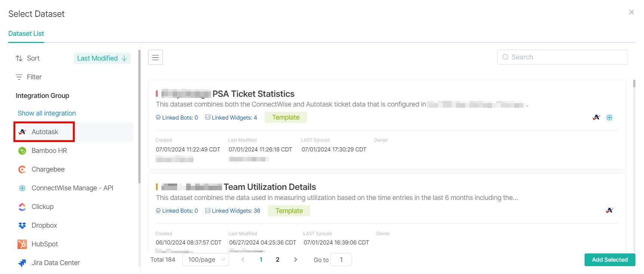Viewport: 644px width, 274px height.
Task: Switch to the Dataset List tab
Action: pos(26,34)
